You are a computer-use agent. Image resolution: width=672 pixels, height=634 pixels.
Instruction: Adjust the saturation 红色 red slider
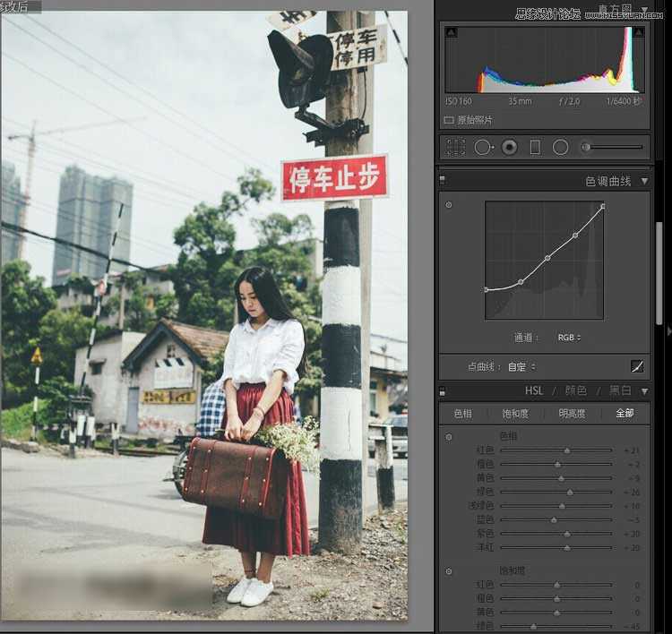(556, 585)
